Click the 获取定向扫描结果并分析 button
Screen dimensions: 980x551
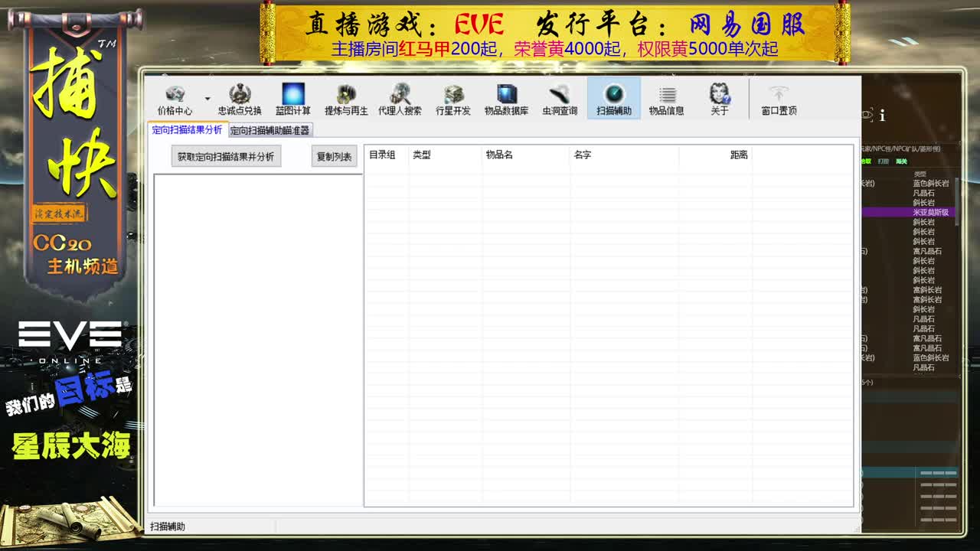pos(226,156)
